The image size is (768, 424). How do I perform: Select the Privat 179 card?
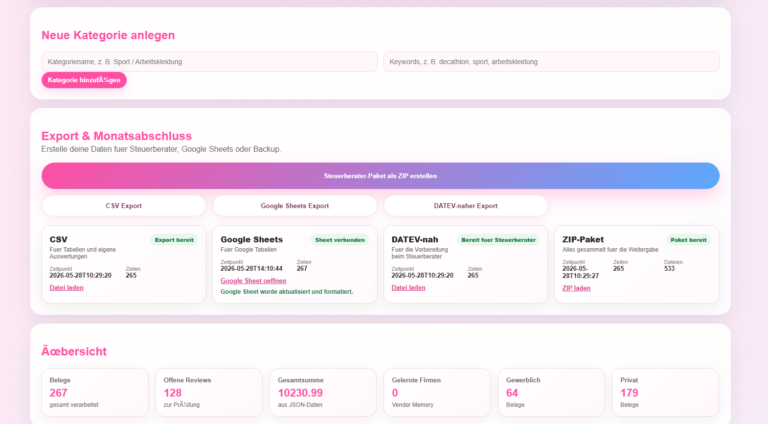(x=666, y=393)
